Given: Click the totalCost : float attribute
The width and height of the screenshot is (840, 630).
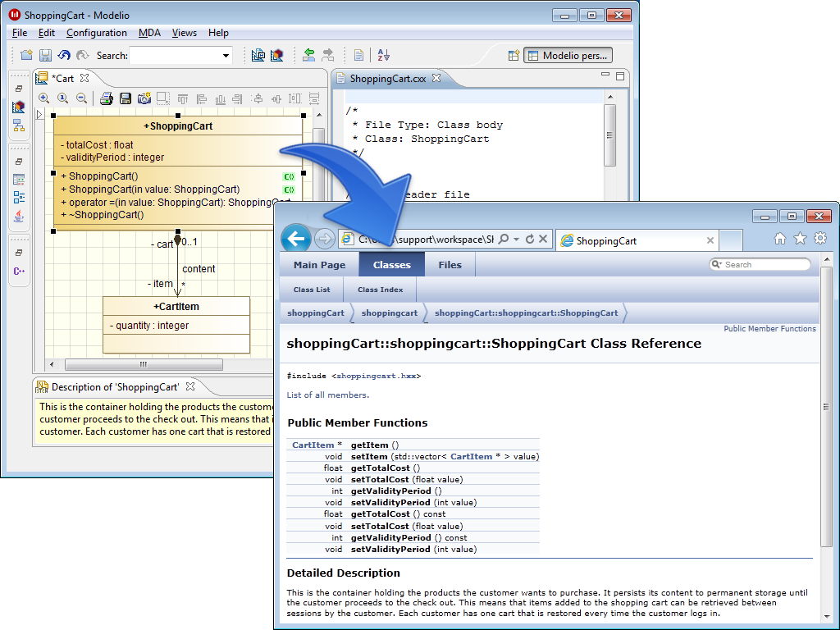Looking at the screenshot, I should point(97,144).
